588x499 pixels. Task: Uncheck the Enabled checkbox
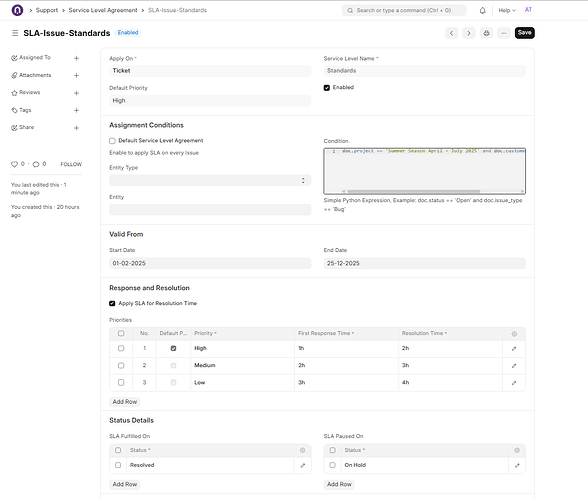(327, 88)
